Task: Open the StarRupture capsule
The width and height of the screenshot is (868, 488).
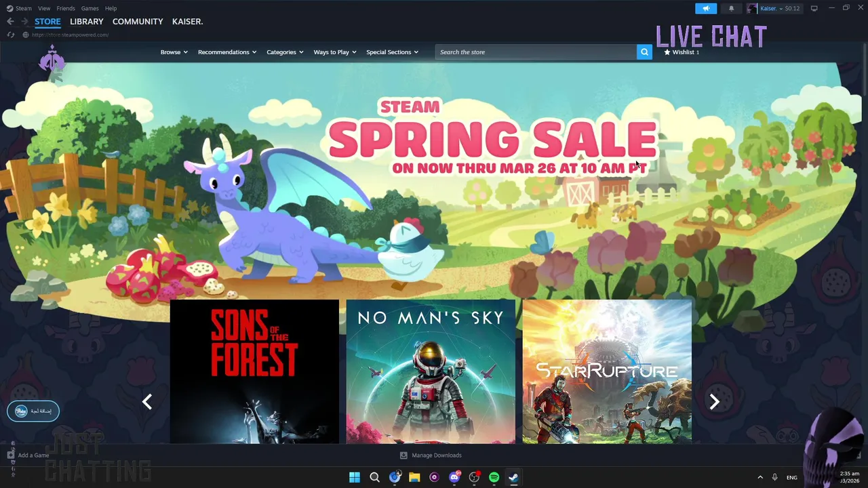Action: click(607, 371)
